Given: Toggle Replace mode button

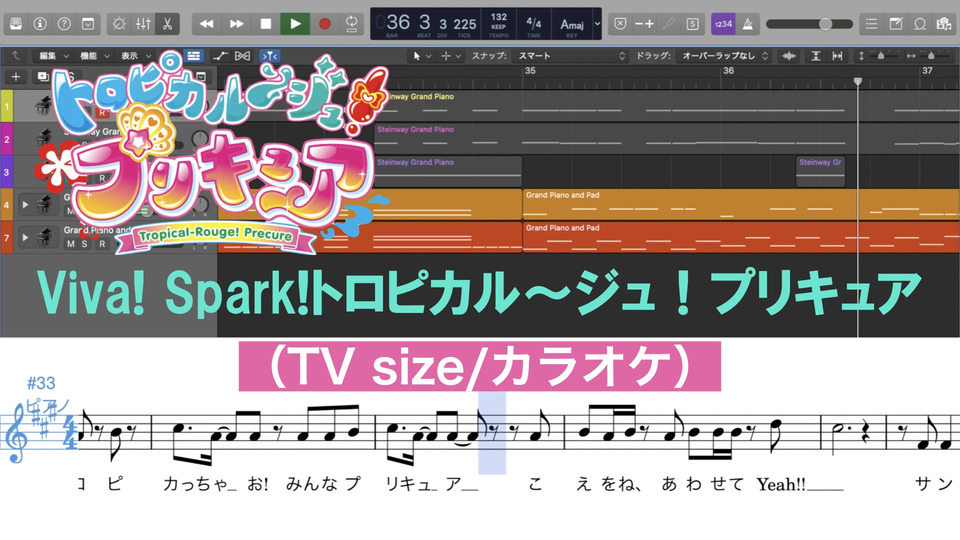Looking at the screenshot, I should [620, 24].
